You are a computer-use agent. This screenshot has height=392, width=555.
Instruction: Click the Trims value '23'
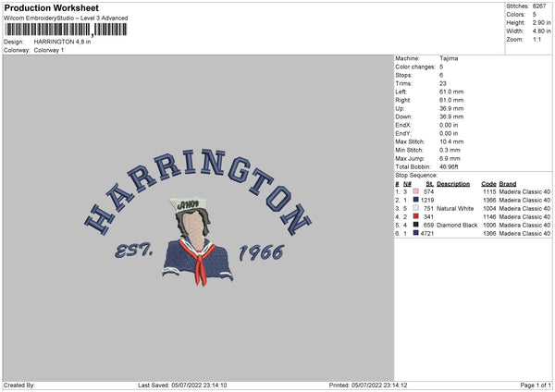pos(443,83)
